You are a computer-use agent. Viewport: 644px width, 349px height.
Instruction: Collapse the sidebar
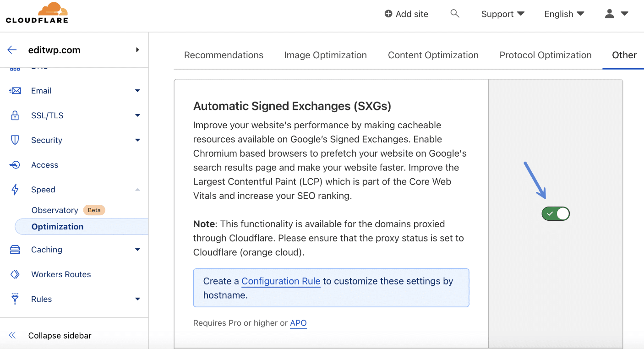tap(49, 335)
